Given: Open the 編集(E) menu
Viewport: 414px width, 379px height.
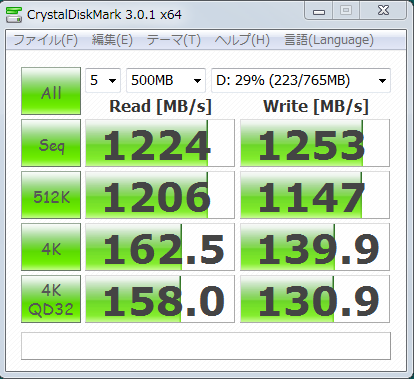Looking at the screenshot, I should [x=112, y=40].
